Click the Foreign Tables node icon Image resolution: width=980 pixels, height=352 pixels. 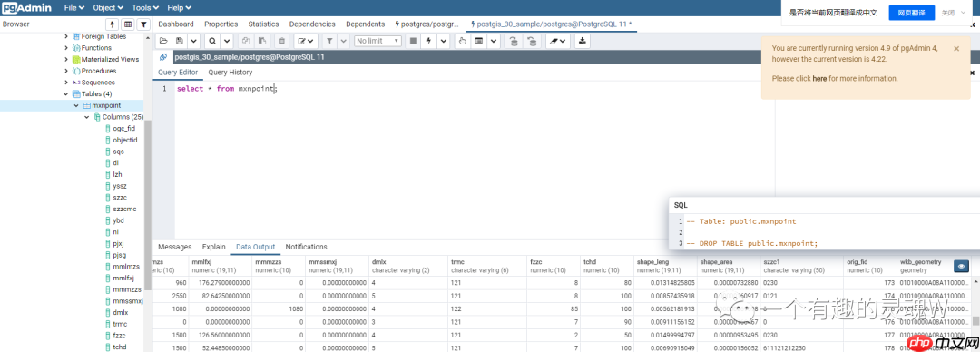point(76,36)
